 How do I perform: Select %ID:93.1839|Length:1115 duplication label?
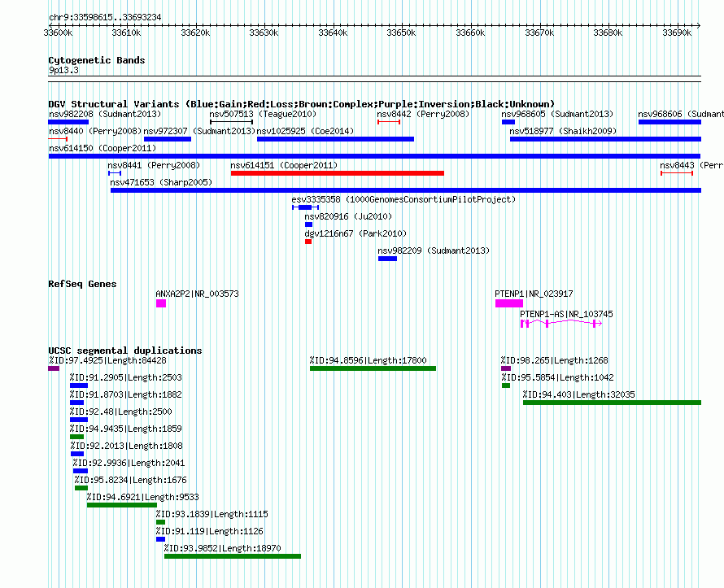[212, 514]
